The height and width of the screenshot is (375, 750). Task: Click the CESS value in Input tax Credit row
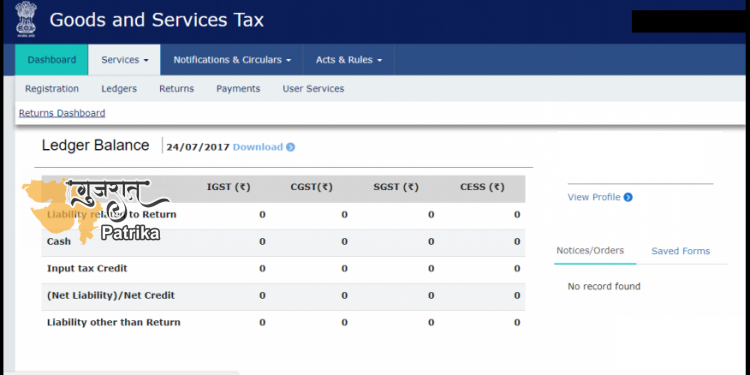[517, 269]
